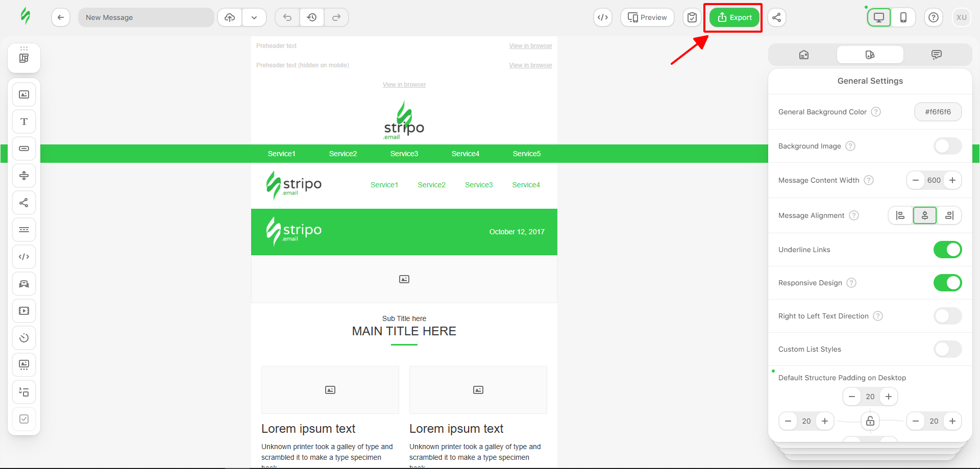Click the New Message name field
The height and width of the screenshot is (469, 980).
pos(146,17)
